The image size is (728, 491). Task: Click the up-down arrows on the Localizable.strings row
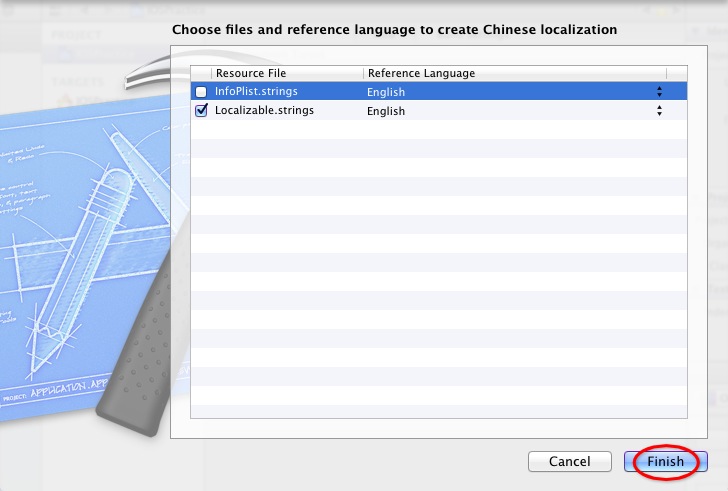(x=659, y=111)
